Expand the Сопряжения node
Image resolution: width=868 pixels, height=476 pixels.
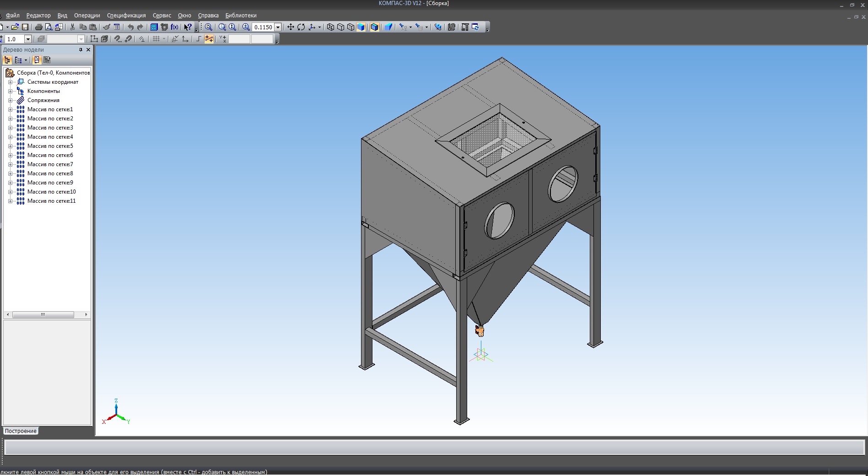tap(10, 100)
